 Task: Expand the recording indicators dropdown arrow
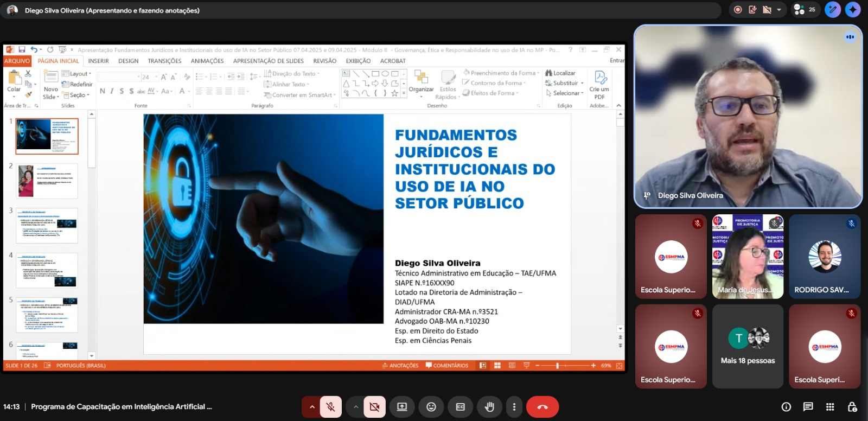779,10
